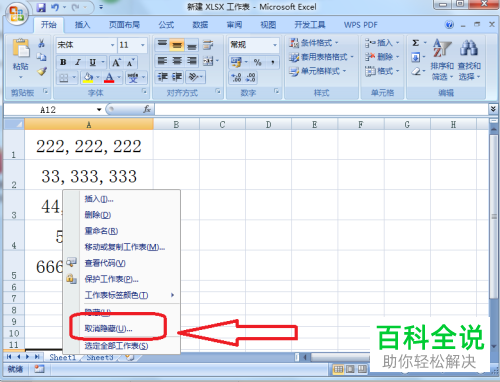This screenshot has height=382, width=500.
Task: Align text left
Action: tap(162, 61)
